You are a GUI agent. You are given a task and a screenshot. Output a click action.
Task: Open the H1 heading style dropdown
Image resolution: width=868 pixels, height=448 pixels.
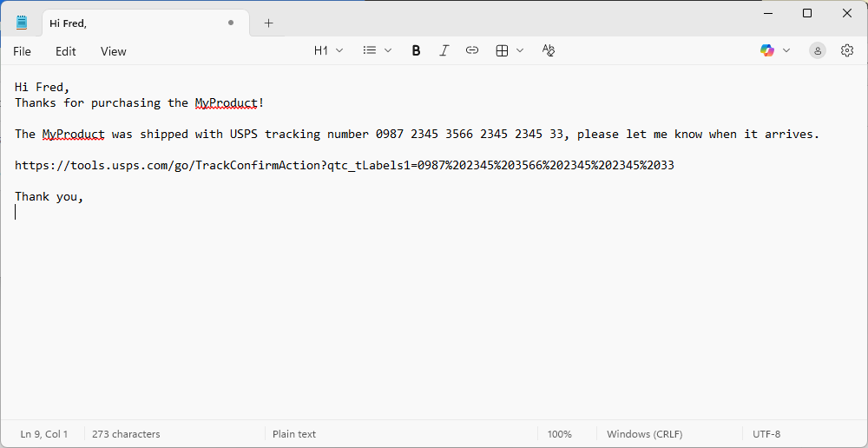[x=328, y=50]
